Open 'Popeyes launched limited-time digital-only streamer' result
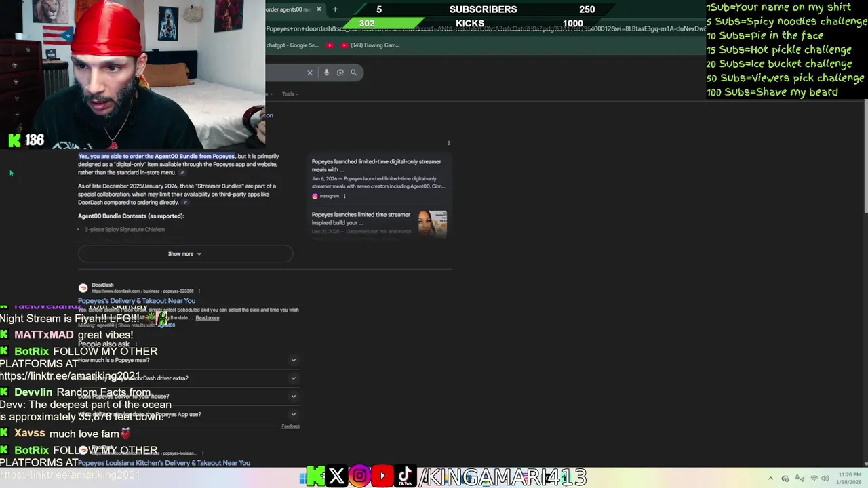 point(376,165)
